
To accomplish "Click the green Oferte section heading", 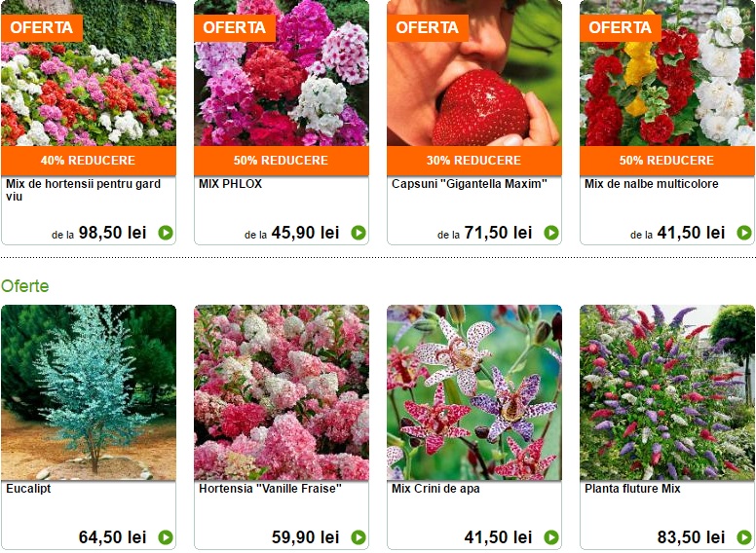I will coord(25,286).
